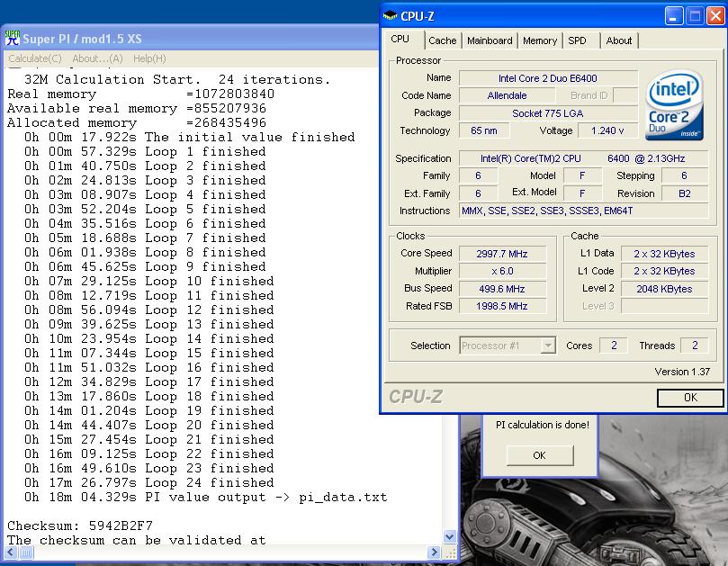Click the 'Loop 1 finished' line
Image resolution: width=728 pixels, height=566 pixels.
(x=145, y=151)
